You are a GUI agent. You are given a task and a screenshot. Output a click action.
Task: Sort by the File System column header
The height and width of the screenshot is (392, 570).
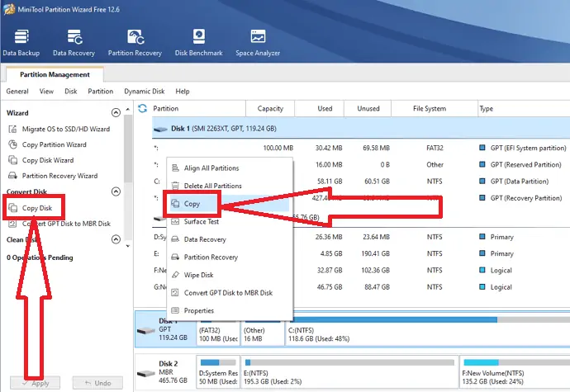tap(435, 108)
